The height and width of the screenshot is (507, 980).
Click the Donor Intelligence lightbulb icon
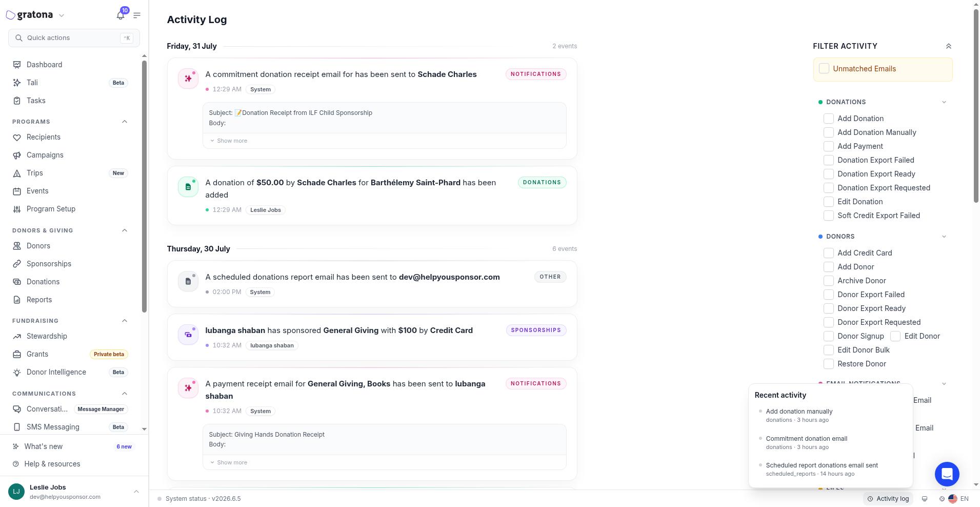tap(17, 372)
